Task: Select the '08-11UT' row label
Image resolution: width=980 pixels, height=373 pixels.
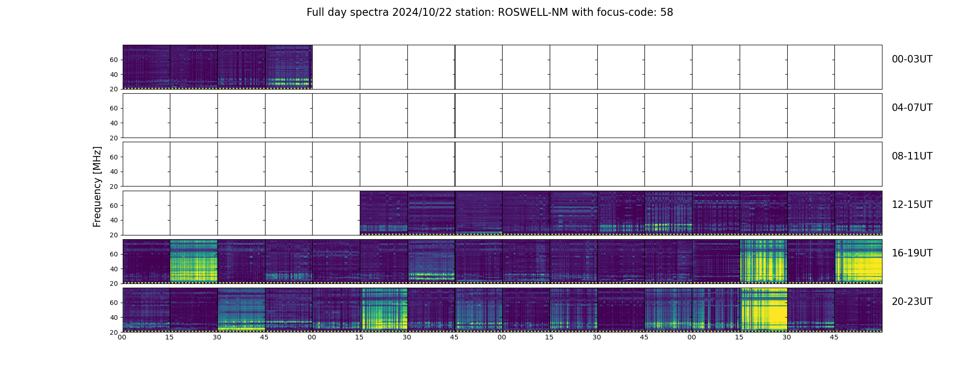Action: (912, 156)
